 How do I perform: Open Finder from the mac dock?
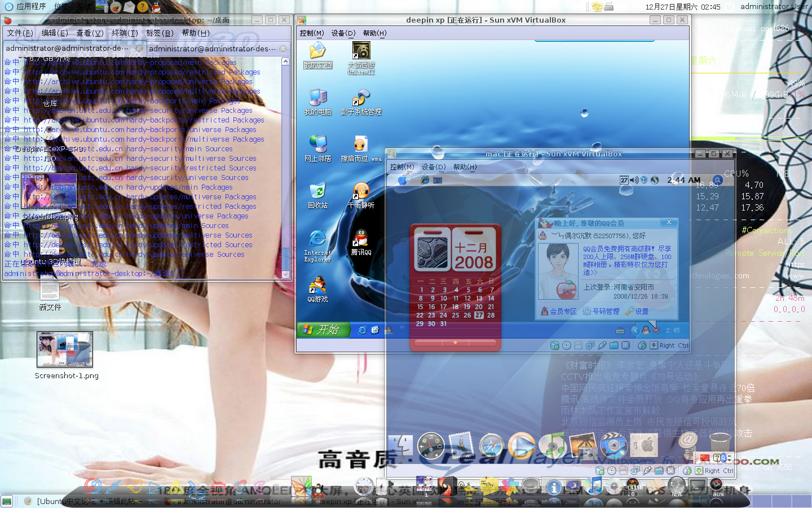(401, 446)
